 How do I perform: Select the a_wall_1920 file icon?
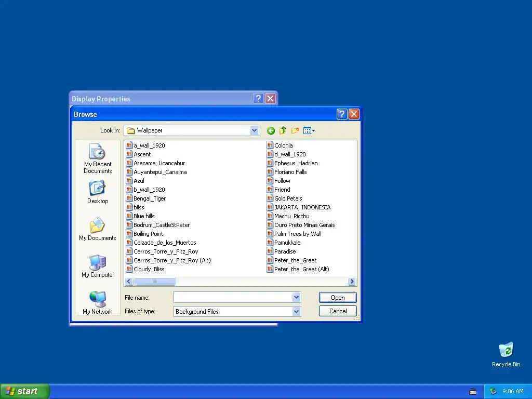click(129, 145)
